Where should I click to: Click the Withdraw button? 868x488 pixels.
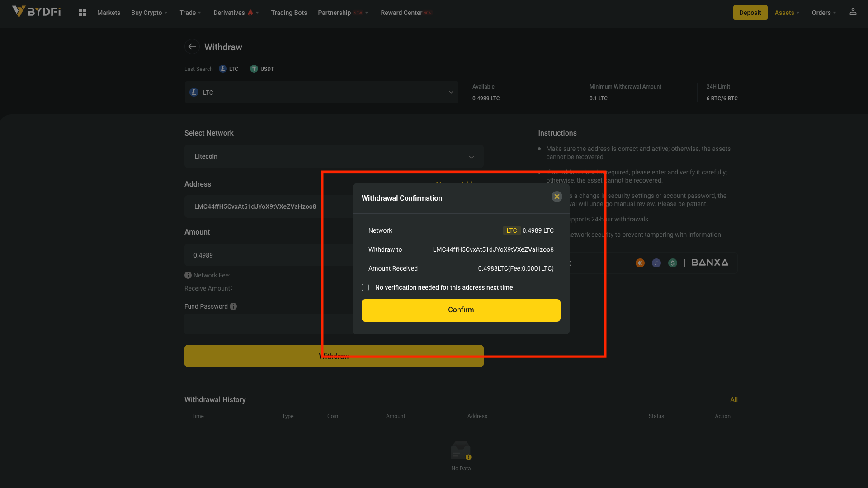[334, 356]
